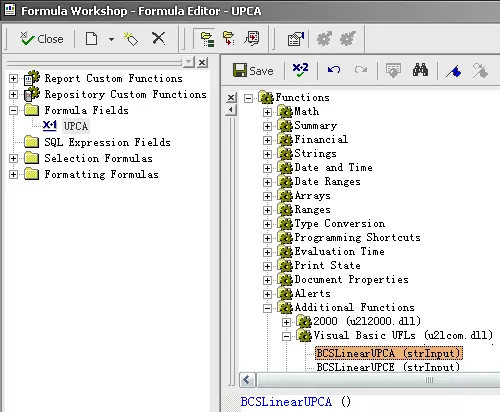Viewport: 500px width, 412px height.
Task: Open the New dropdown arrow
Action: pos(111,39)
